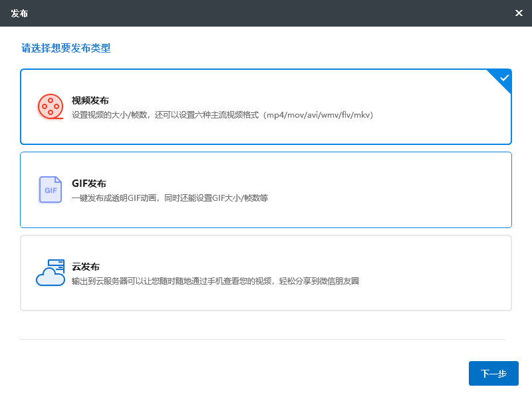Image resolution: width=532 pixels, height=399 pixels.
Task: Click the transparent GIF animation description
Action: click(170, 198)
